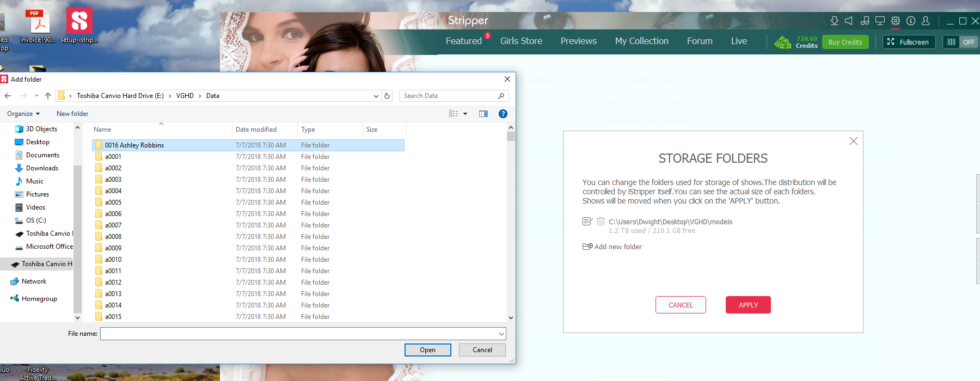Open the view options dropdown arrow
Image resolution: width=980 pixels, height=381 pixels.
click(x=465, y=114)
